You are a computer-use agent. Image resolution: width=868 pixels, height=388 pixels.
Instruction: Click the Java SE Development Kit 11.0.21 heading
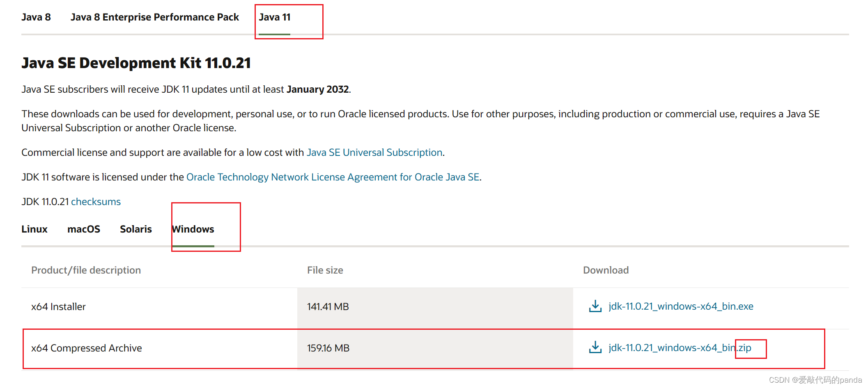[136, 63]
